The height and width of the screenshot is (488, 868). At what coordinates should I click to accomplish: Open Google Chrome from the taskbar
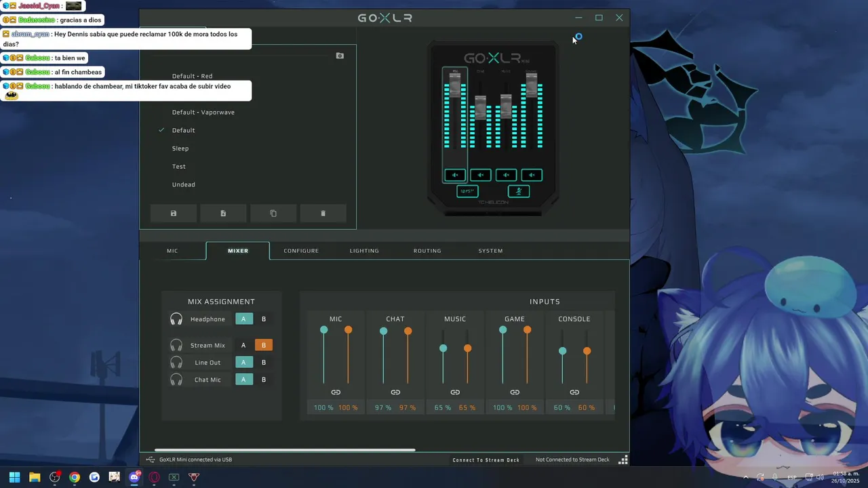point(75,477)
